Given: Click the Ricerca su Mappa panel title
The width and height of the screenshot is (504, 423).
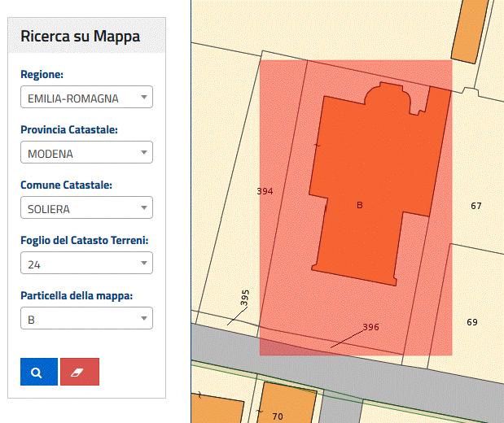Looking at the screenshot, I should tap(81, 36).
